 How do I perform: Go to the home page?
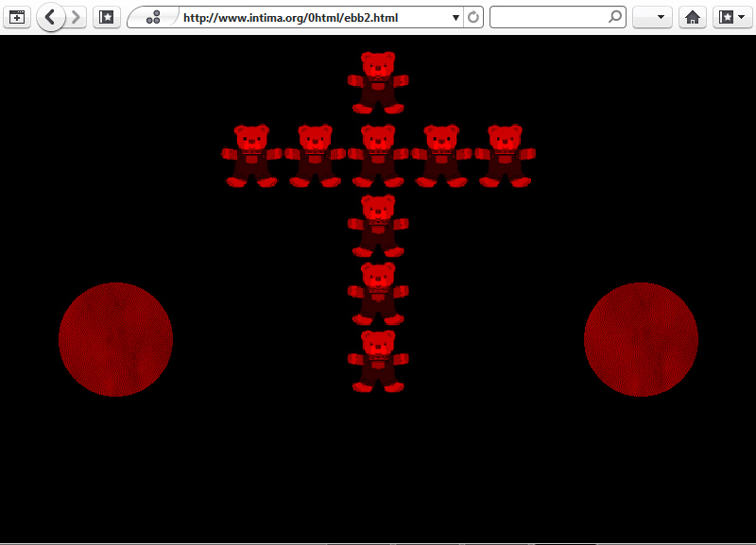pos(693,17)
